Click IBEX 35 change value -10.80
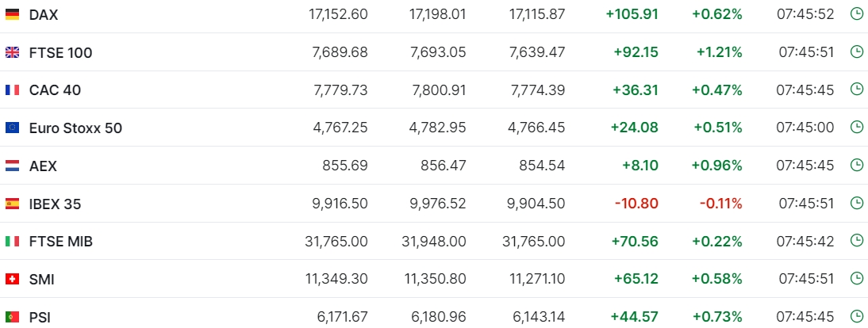Screen dimensions: 868x328 coord(636,204)
